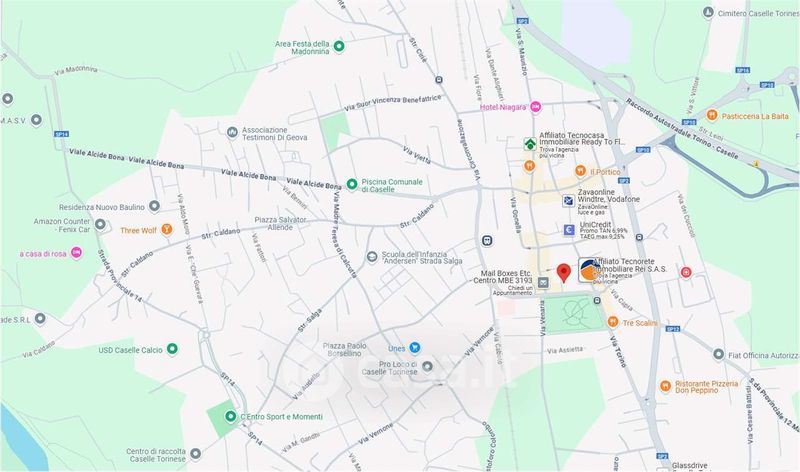Click the C'Entro Sport e Momenti marker
The image size is (800, 472).
coord(231,417)
